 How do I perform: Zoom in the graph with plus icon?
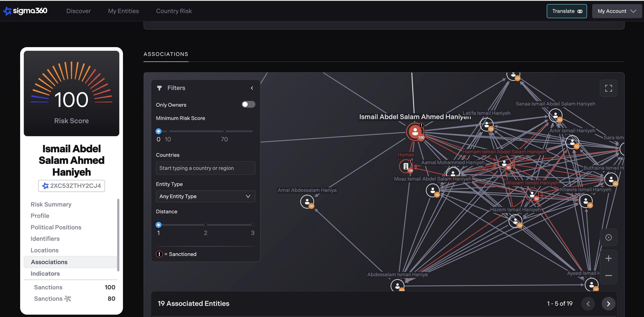coord(608,258)
